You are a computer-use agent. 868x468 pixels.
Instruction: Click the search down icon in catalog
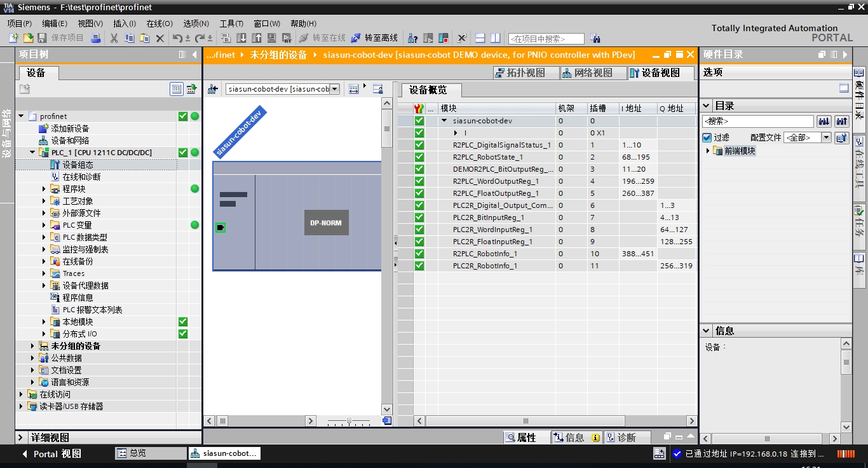(824, 121)
